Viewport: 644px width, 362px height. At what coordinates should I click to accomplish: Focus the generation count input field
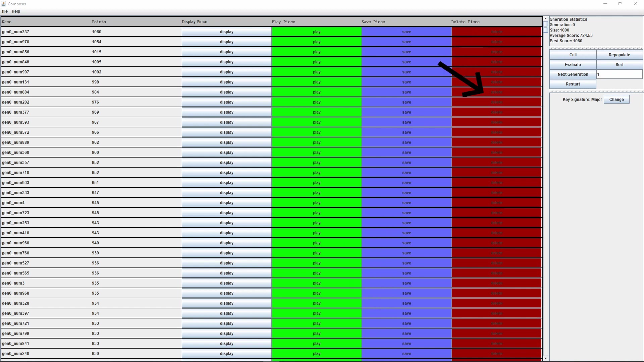coord(619,74)
